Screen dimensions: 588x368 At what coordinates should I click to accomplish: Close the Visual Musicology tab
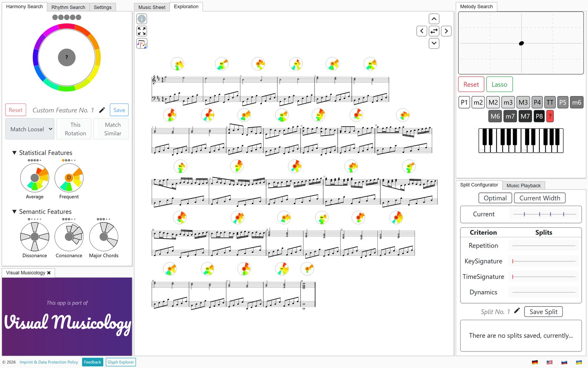(x=49, y=273)
